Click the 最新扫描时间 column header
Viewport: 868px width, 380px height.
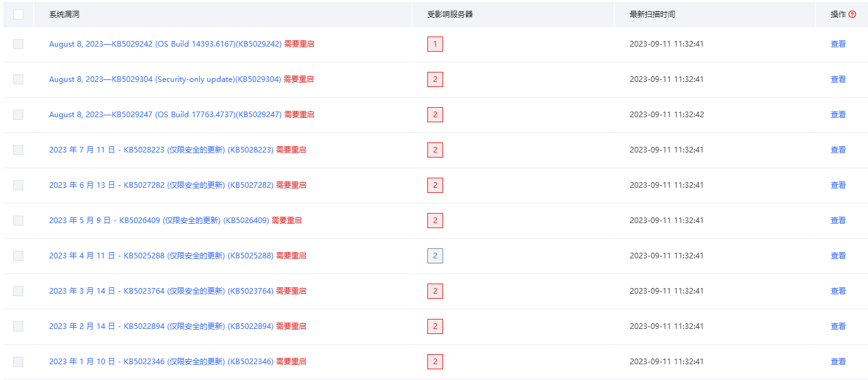[652, 14]
